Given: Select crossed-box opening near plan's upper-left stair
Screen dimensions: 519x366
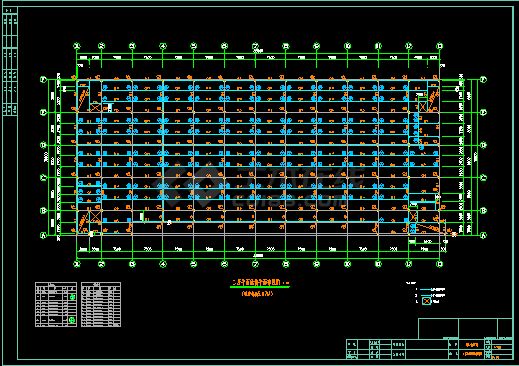Looking at the screenshot, I should click(x=95, y=107).
